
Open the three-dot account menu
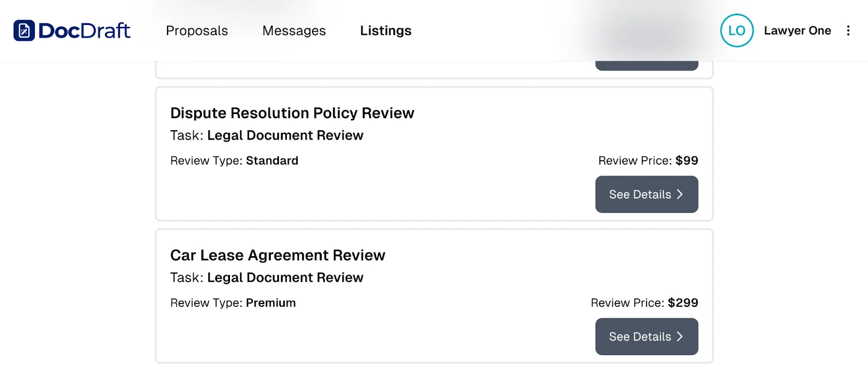coord(848,30)
